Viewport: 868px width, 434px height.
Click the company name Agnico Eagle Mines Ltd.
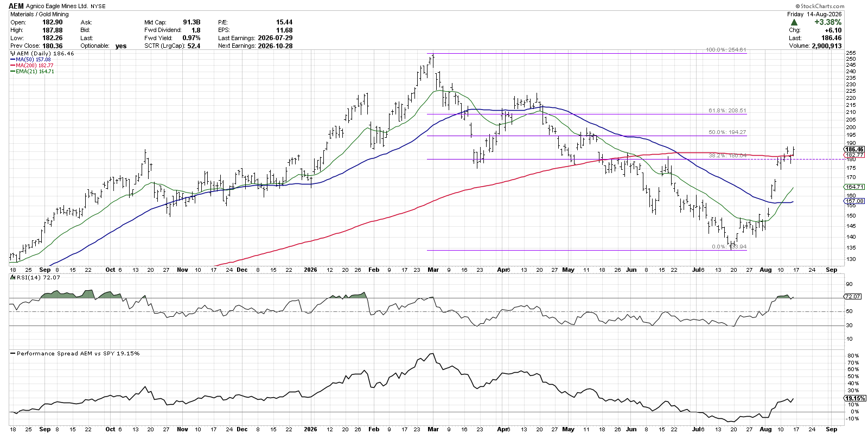[x=56, y=7]
